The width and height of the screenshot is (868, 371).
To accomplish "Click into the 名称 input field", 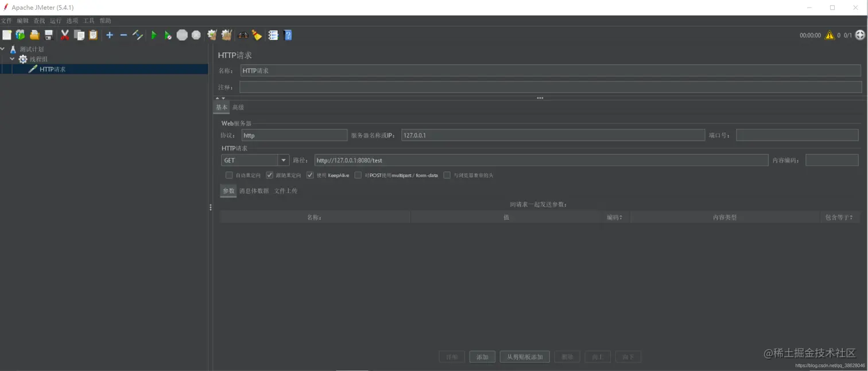I will click(x=551, y=71).
